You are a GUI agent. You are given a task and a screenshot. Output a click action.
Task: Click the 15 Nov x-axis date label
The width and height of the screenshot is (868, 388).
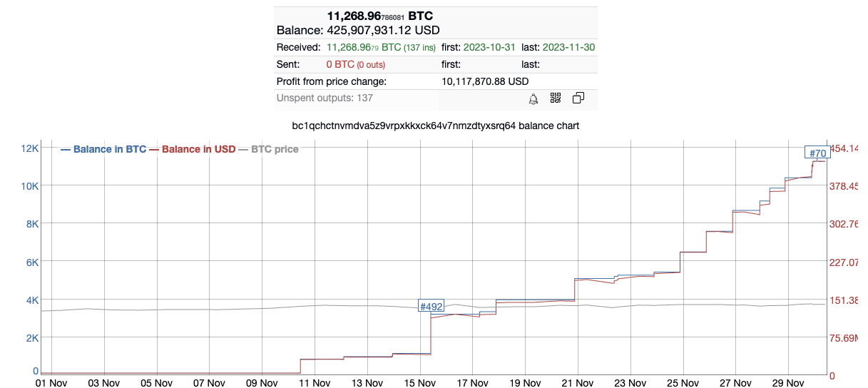pyautogui.click(x=419, y=382)
